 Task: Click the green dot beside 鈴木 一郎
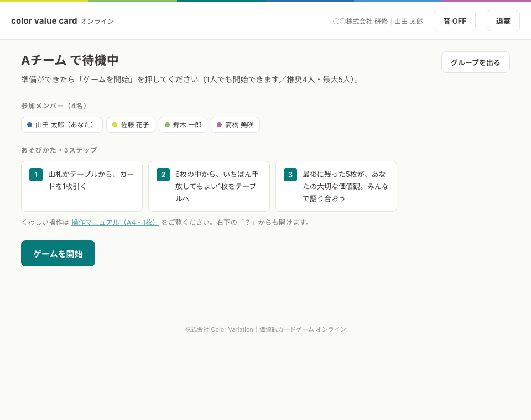[x=167, y=124]
